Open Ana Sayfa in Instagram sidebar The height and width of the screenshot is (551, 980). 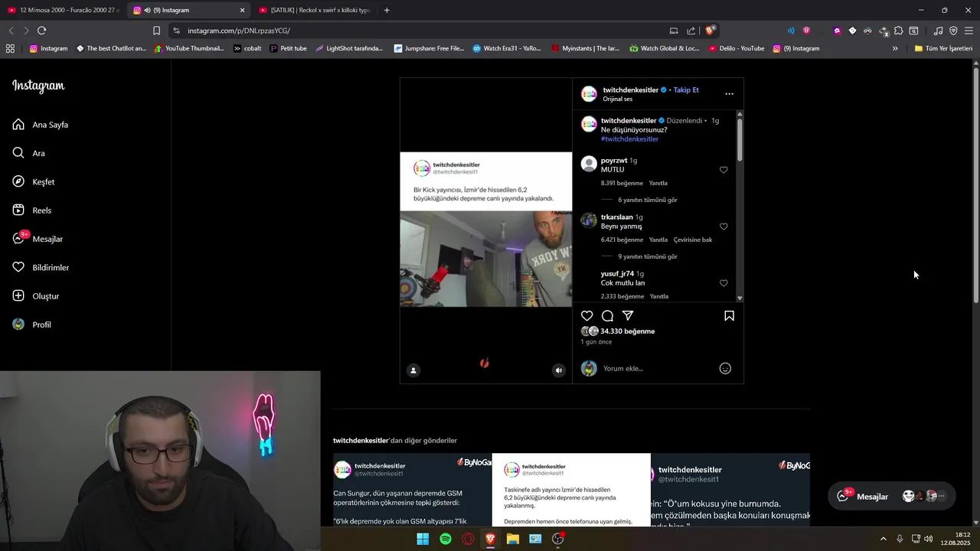pyautogui.click(x=41, y=125)
